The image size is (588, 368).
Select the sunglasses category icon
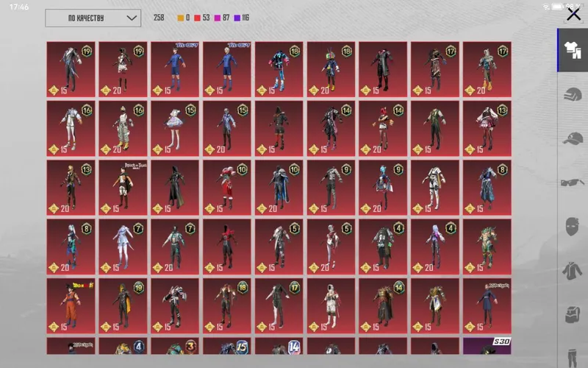tap(573, 183)
